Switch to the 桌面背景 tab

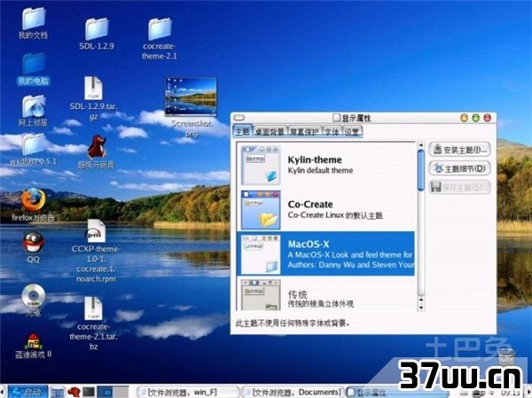click(x=269, y=132)
